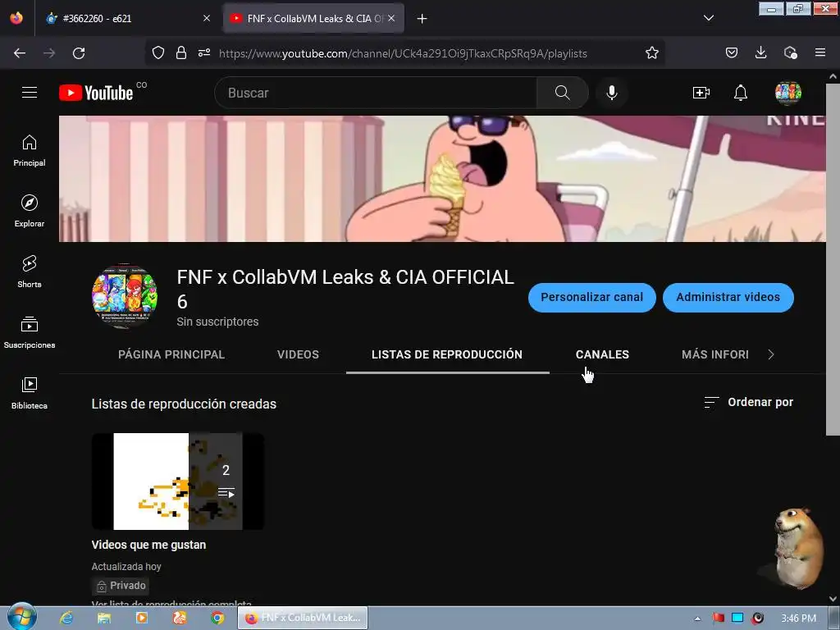Image resolution: width=840 pixels, height=630 pixels.
Task: Click the extensions icon in the Firefox toolbar
Action: pyautogui.click(x=790, y=52)
